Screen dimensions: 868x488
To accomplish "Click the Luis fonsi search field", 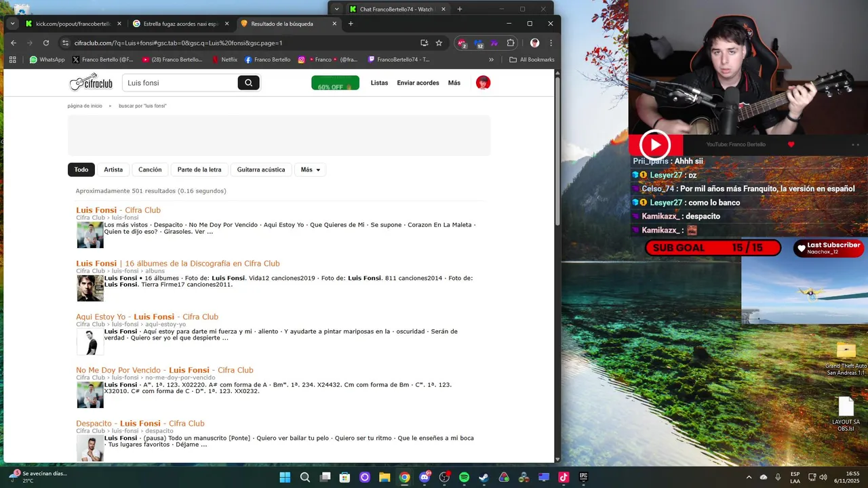I will coord(180,83).
